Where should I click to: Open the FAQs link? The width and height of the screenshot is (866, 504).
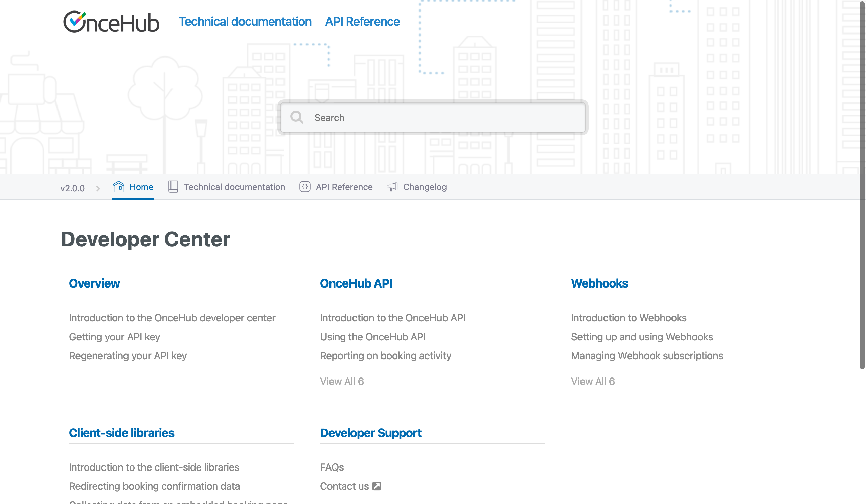(332, 467)
